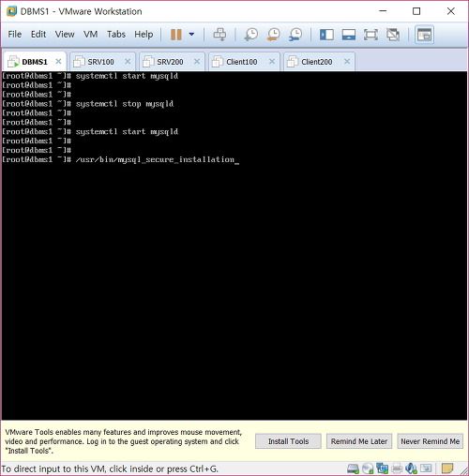Take a snapshot of this VM
The image size is (469, 476).
[251, 35]
